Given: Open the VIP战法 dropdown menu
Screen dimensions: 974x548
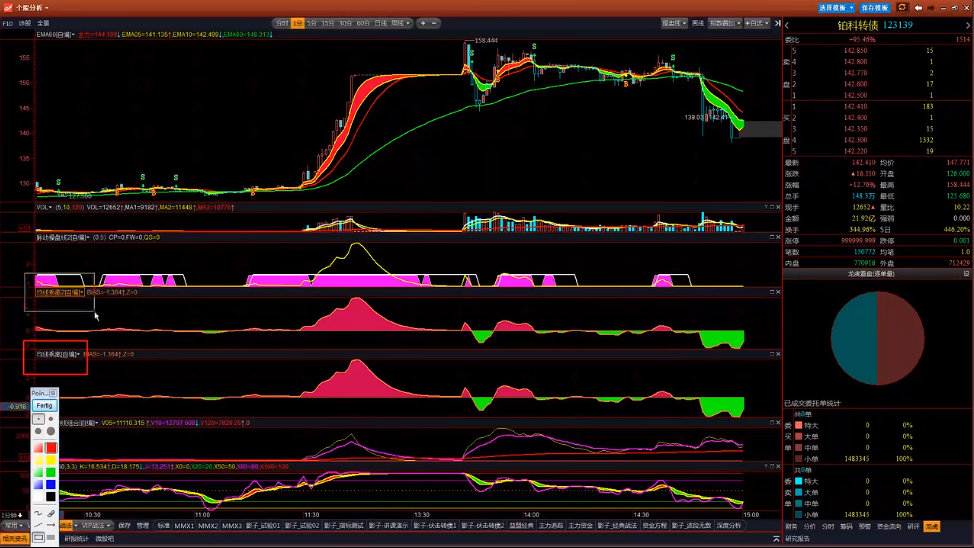Looking at the screenshot, I should 94,525.
